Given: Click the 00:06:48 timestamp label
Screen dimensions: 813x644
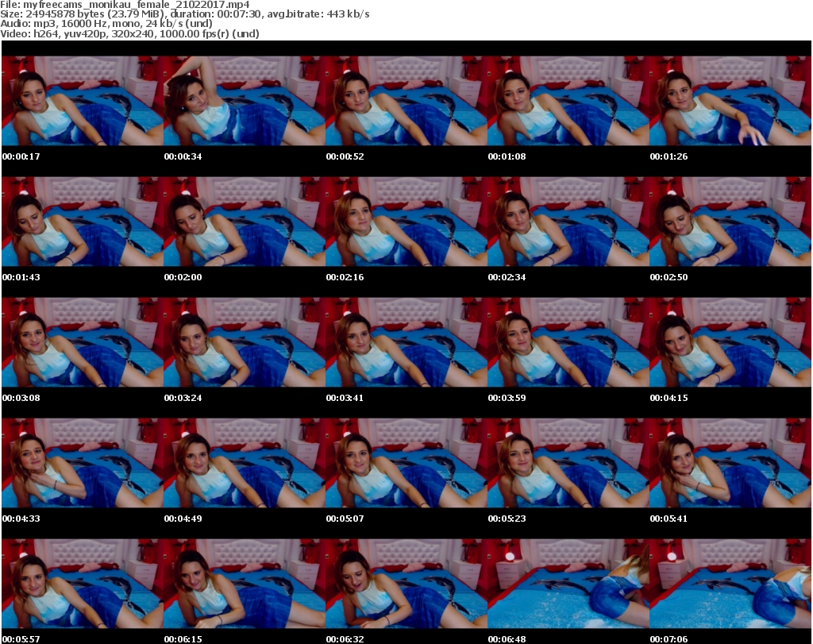Looking at the screenshot, I should click(507, 639).
